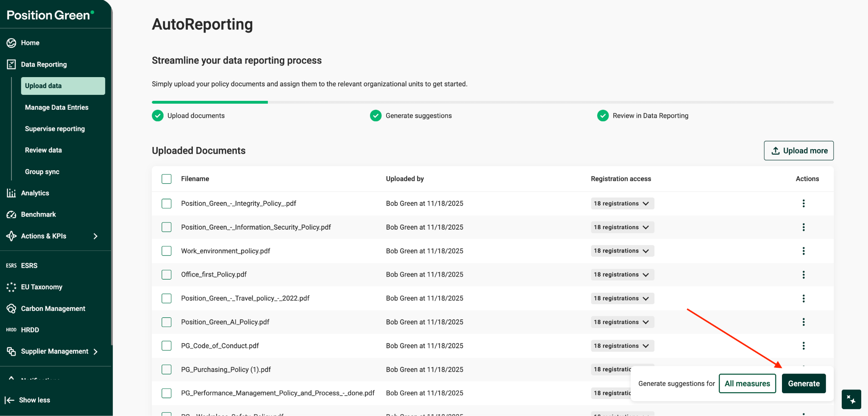Check the PG Purchasing Policy checkbox
Screen dimensions: 868x416
click(167, 369)
